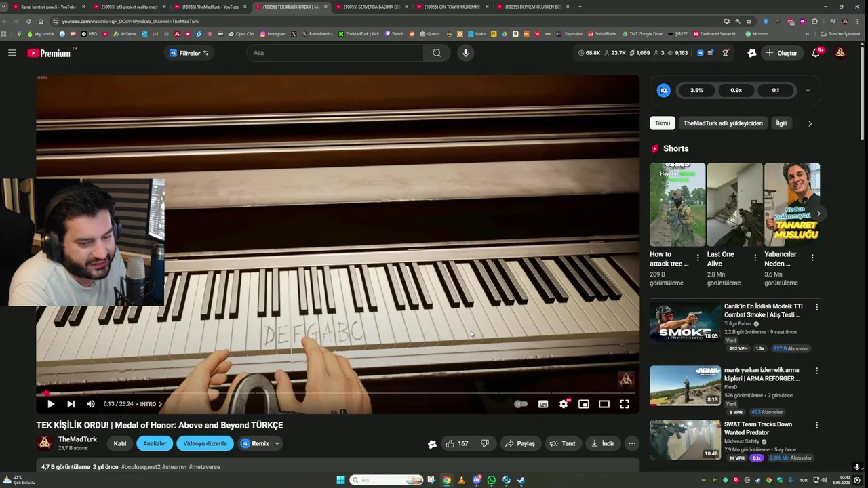
Task: Show more Shorts with the carousel arrow
Action: pos(818,213)
